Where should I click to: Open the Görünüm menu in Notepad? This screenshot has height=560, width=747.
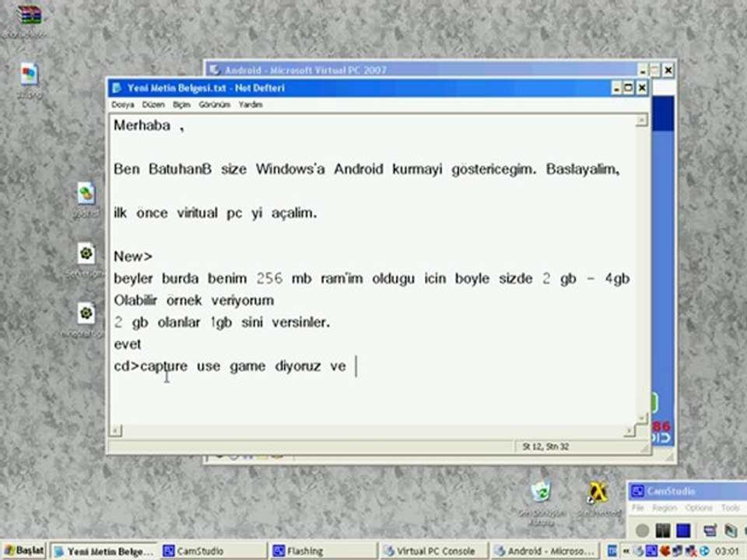click(x=215, y=105)
